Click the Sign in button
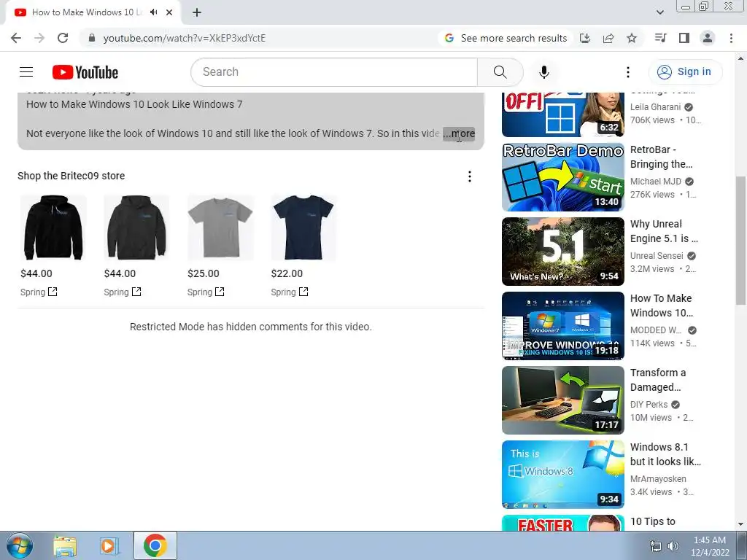 tap(685, 72)
